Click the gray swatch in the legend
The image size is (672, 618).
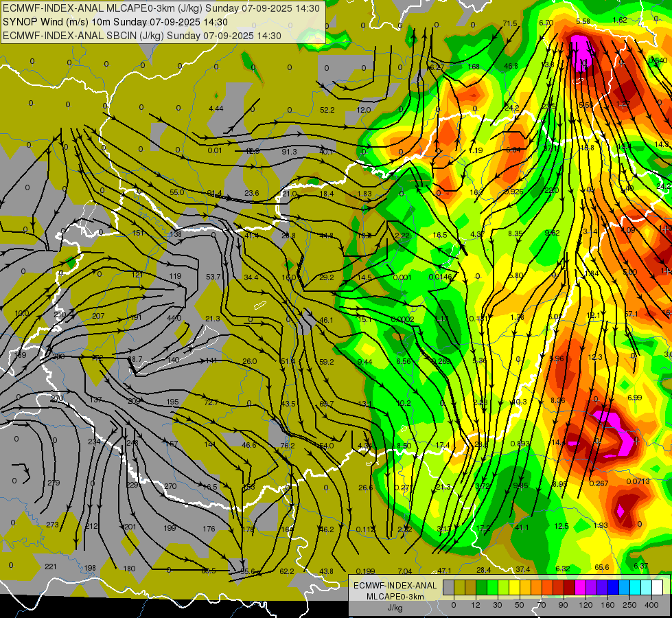449,587
